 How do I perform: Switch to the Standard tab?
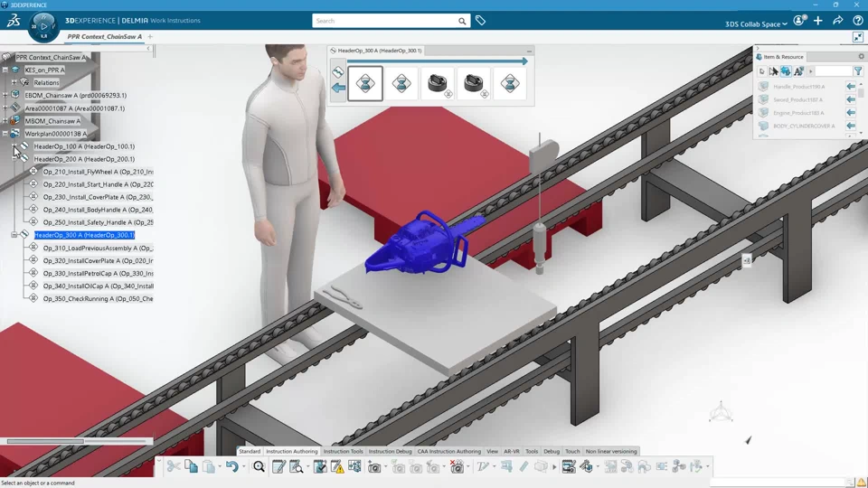click(250, 452)
